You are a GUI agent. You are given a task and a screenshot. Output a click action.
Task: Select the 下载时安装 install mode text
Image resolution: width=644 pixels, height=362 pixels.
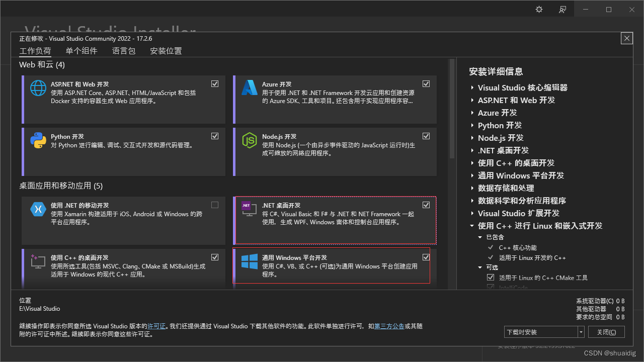tap(522, 332)
